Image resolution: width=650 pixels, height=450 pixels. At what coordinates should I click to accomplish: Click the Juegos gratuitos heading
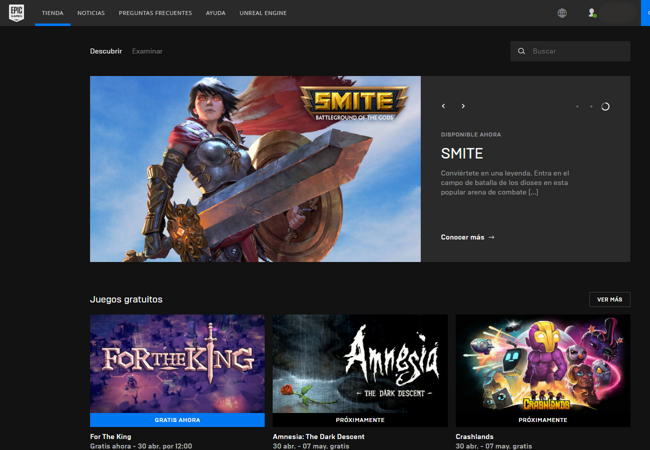126,299
